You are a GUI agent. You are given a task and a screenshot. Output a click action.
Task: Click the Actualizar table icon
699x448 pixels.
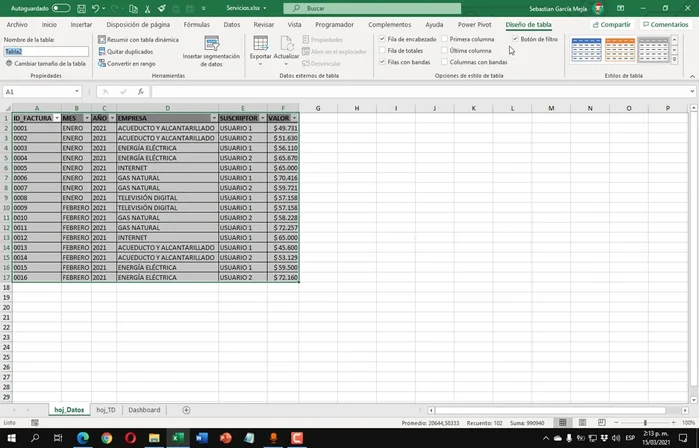[x=286, y=44]
